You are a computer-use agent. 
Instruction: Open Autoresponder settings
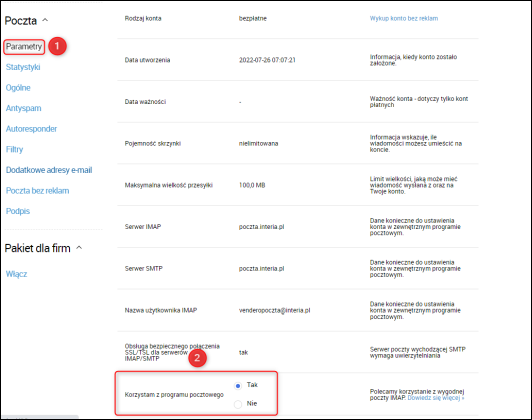31,129
